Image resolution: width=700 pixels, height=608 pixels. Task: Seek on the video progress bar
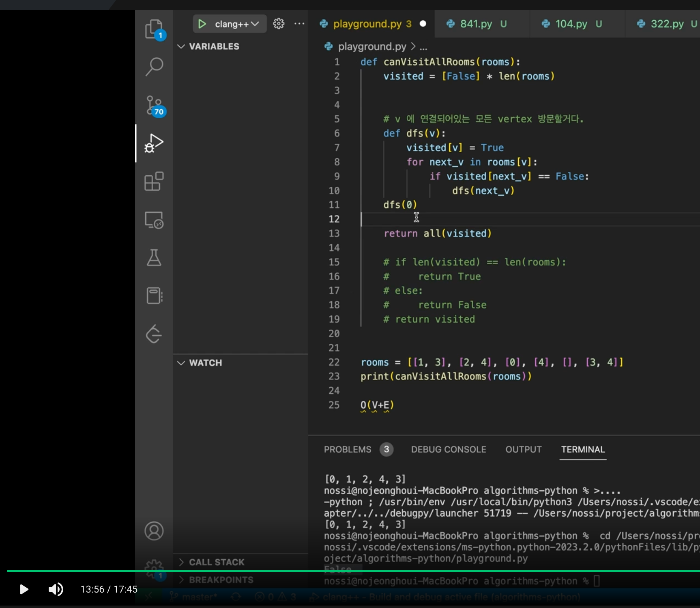coord(354,571)
